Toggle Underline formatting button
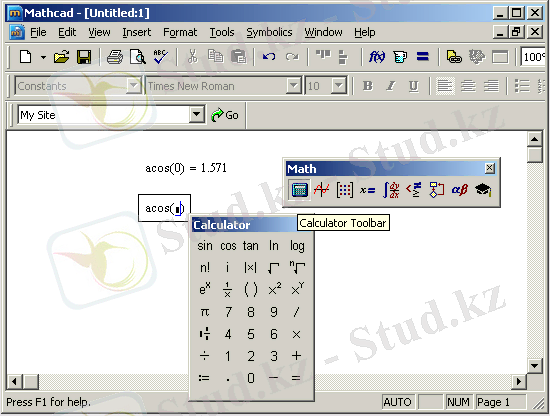 (414, 86)
